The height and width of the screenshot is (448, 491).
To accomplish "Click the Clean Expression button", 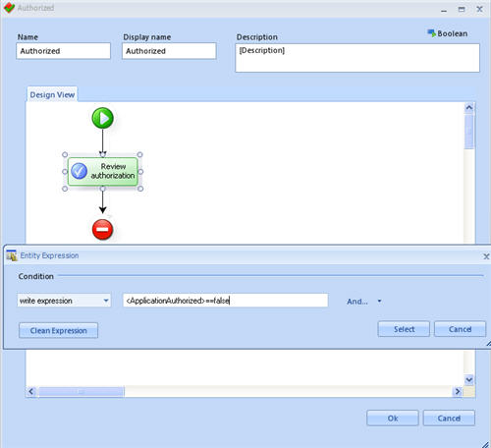I will (59, 331).
